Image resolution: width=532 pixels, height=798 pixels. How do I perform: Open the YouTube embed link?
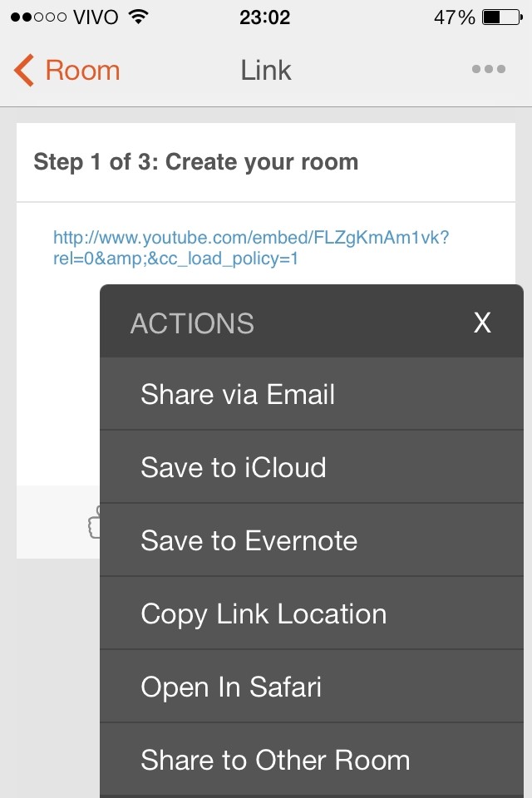[x=251, y=249]
